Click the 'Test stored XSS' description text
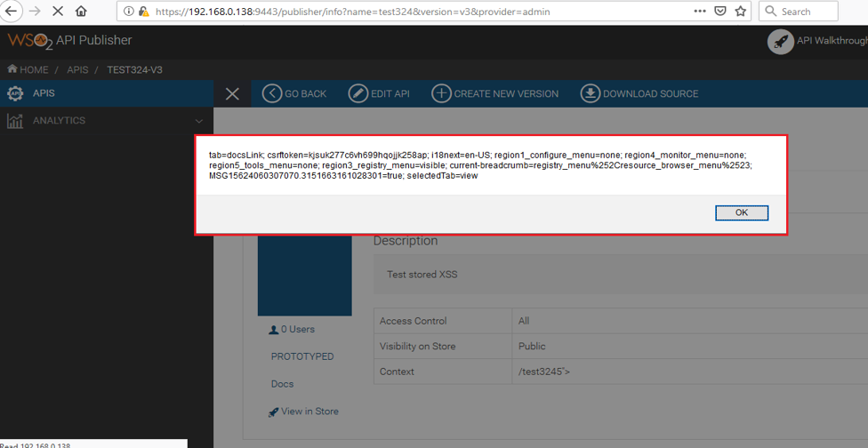 pos(422,275)
